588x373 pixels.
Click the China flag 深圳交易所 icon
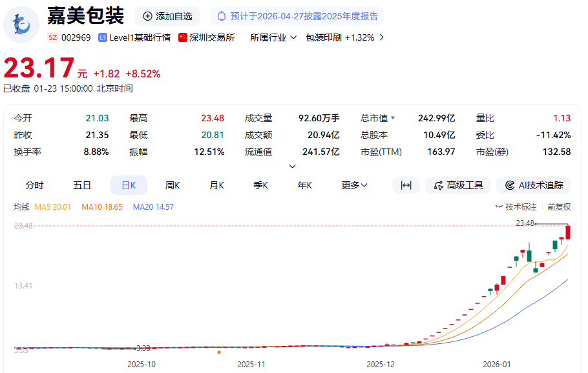point(183,37)
